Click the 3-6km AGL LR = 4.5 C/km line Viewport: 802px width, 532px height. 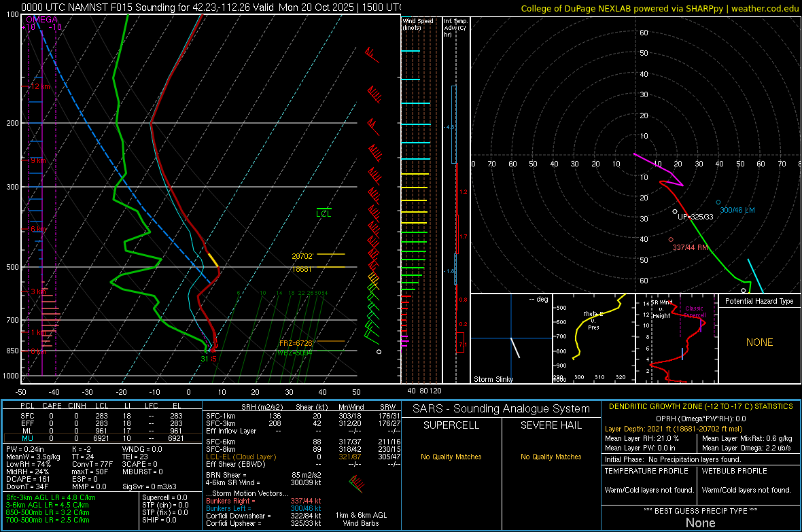tap(48, 505)
